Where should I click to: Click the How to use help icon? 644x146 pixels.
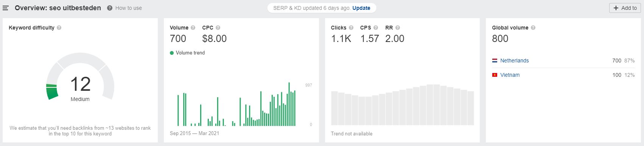110,8
